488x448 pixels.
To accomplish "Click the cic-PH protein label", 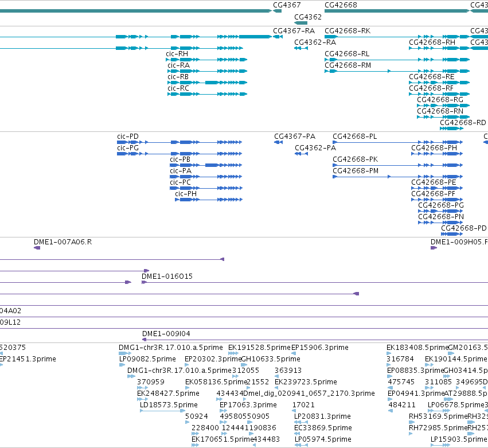I will [x=186, y=194].
